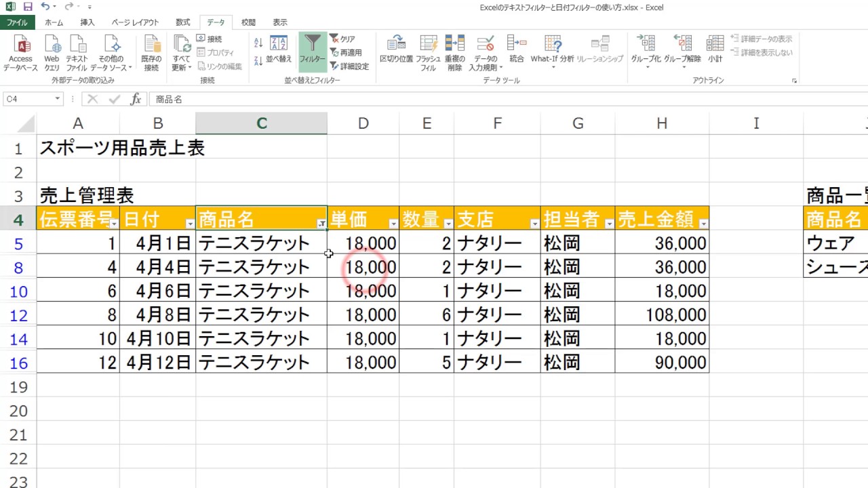Click the Undo arrow icon
Viewport: 868px width, 488px height.
(x=45, y=7)
